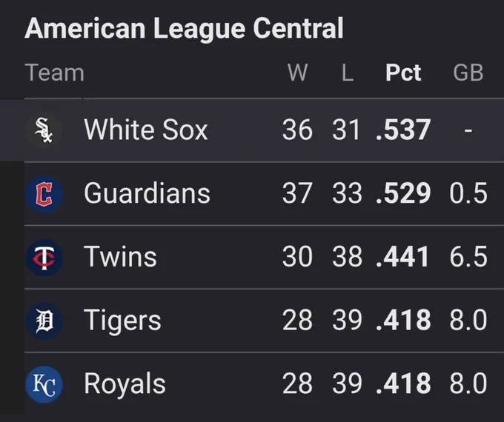Select the Tigers team name
The image size is (504, 422).
tap(122, 321)
